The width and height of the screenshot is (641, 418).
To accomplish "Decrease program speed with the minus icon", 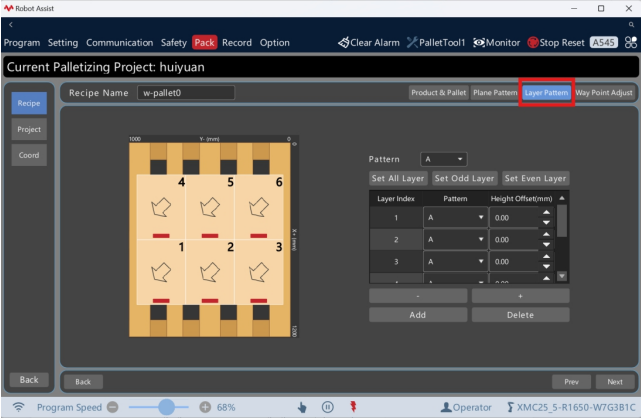I will coord(112,407).
